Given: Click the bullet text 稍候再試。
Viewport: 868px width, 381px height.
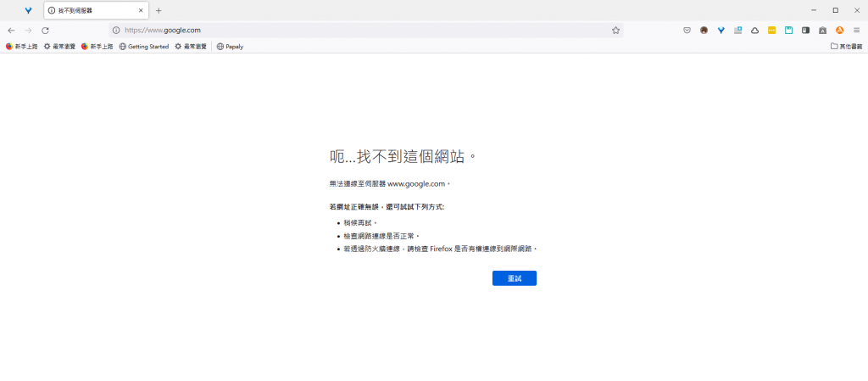Looking at the screenshot, I should pos(360,222).
